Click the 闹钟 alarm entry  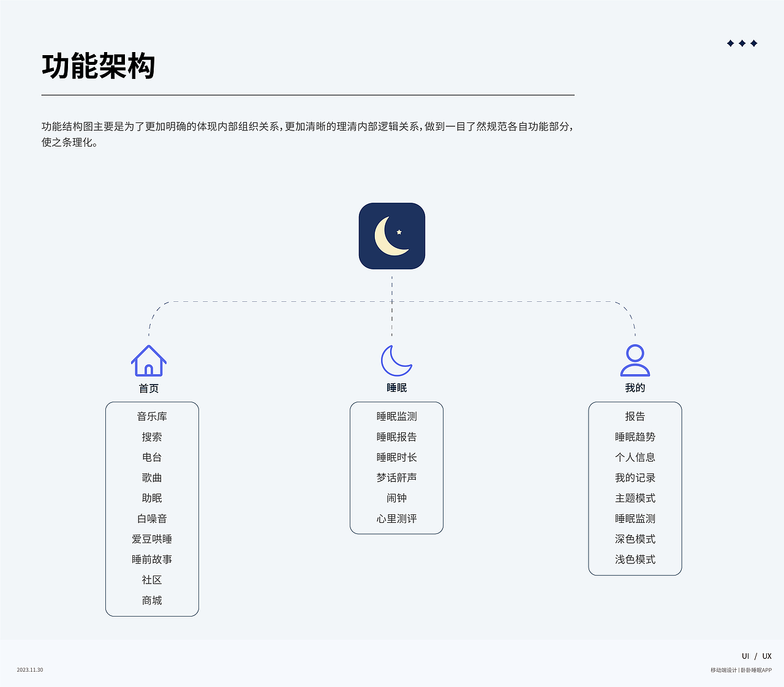pos(396,498)
